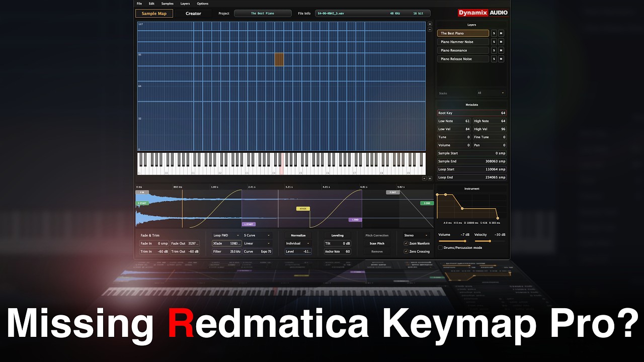Click the Normalize button
The image size is (644, 362).
pyautogui.click(x=298, y=235)
